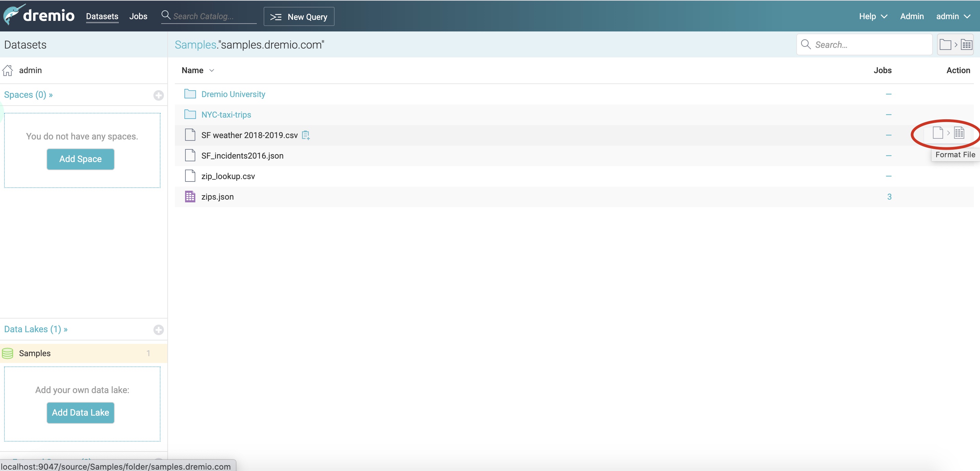This screenshot has width=980, height=471.
Task: Click the copy path icon beside SF weather csv
Action: point(306,135)
